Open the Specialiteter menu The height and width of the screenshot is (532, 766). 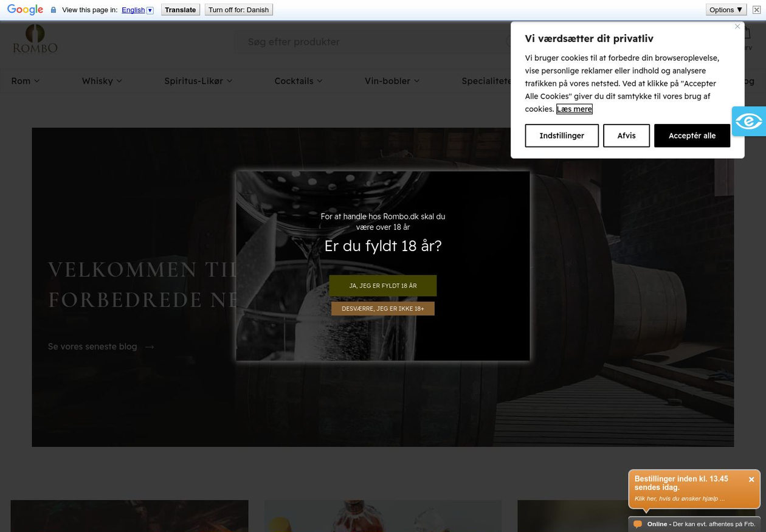coord(487,81)
